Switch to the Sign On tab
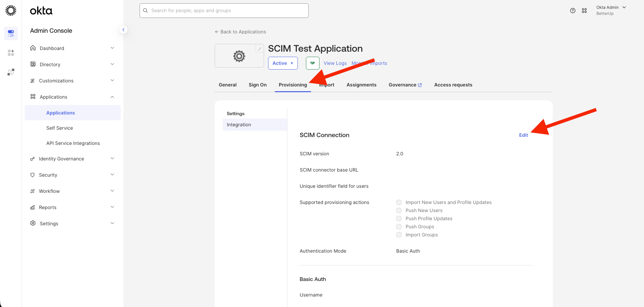Viewport: 644px width, 307px height. pyautogui.click(x=258, y=85)
